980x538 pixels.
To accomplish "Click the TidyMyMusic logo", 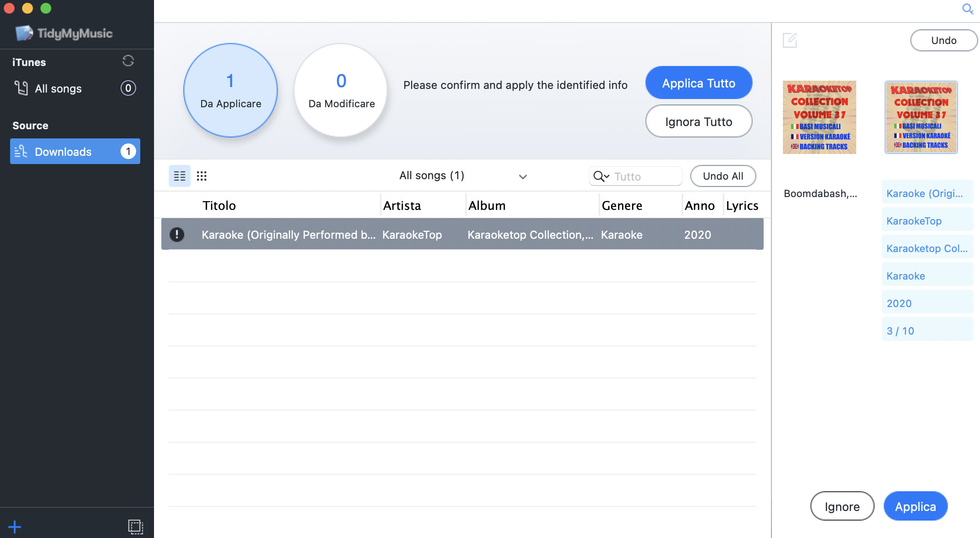I will (x=64, y=33).
